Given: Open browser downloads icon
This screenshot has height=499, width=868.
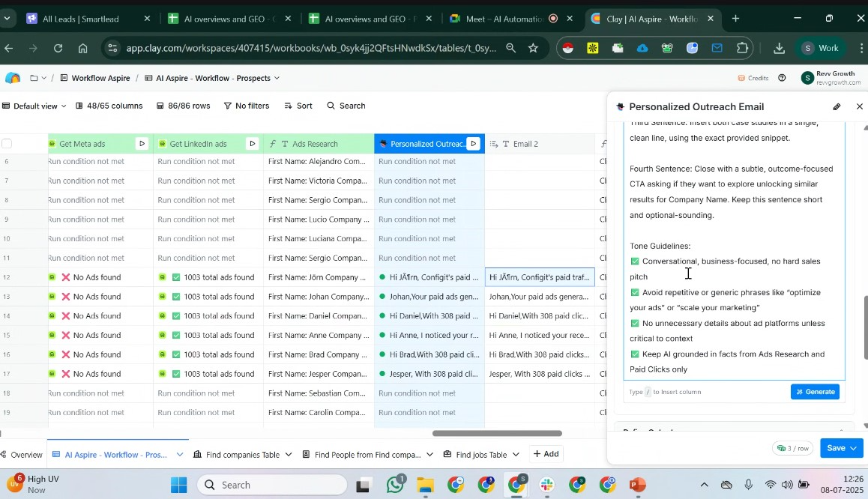Looking at the screenshot, I should (x=779, y=48).
